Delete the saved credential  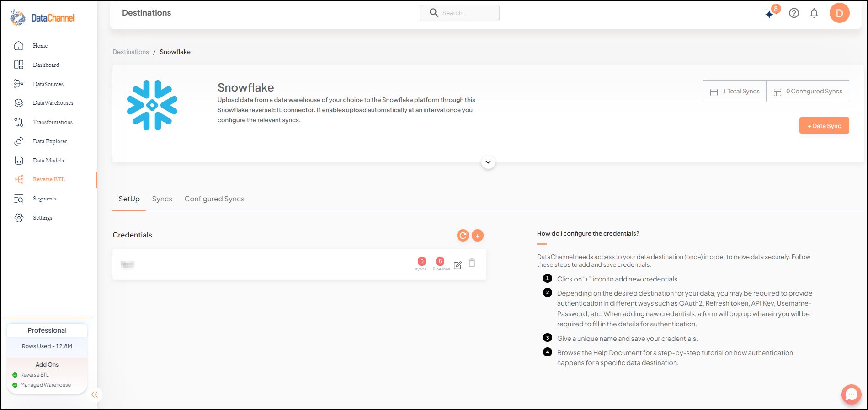pos(472,263)
